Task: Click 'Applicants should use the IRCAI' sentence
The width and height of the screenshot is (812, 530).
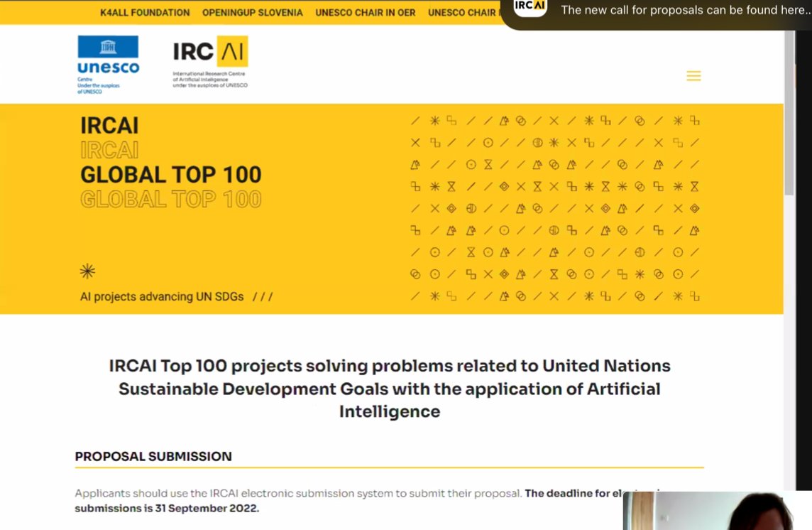Action: [298, 493]
